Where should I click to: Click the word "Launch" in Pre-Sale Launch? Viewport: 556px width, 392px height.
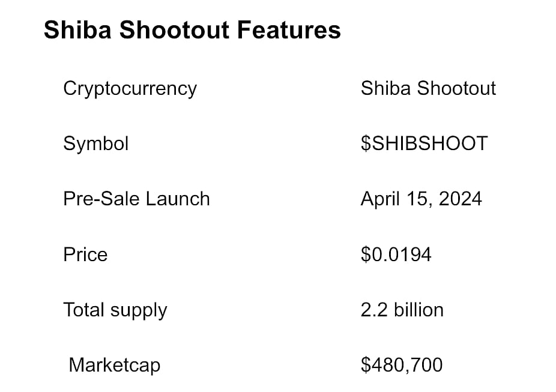pos(178,199)
